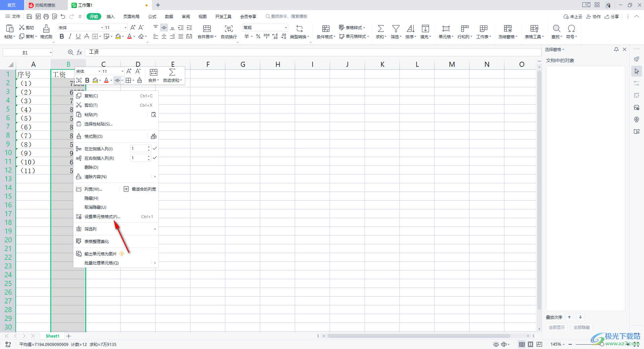This screenshot has width=644, height=349.
Task: Switch to Normal view in status bar
Action: pos(522,344)
